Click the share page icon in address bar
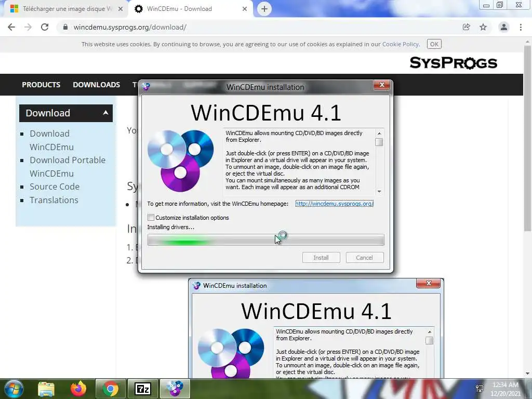 point(466,27)
